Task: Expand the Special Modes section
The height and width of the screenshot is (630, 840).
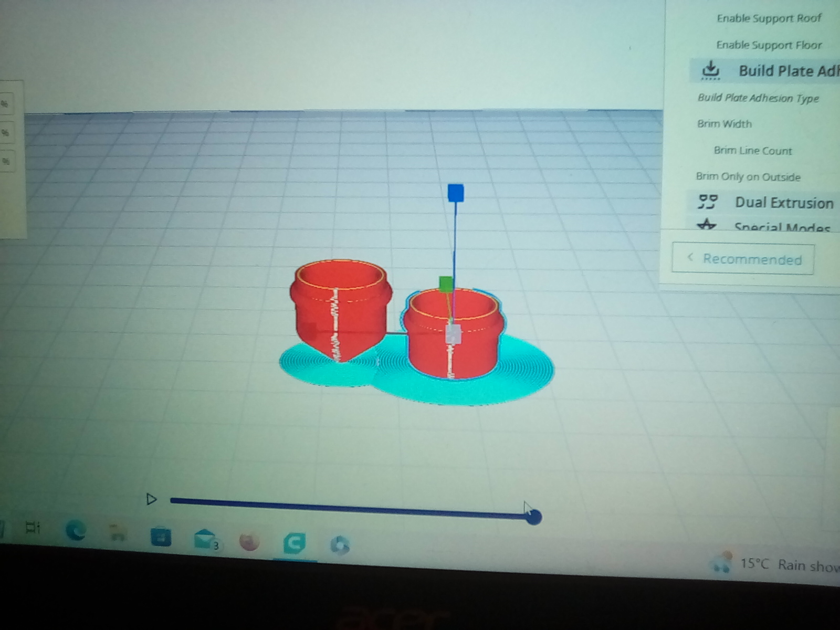Action: 763,226
